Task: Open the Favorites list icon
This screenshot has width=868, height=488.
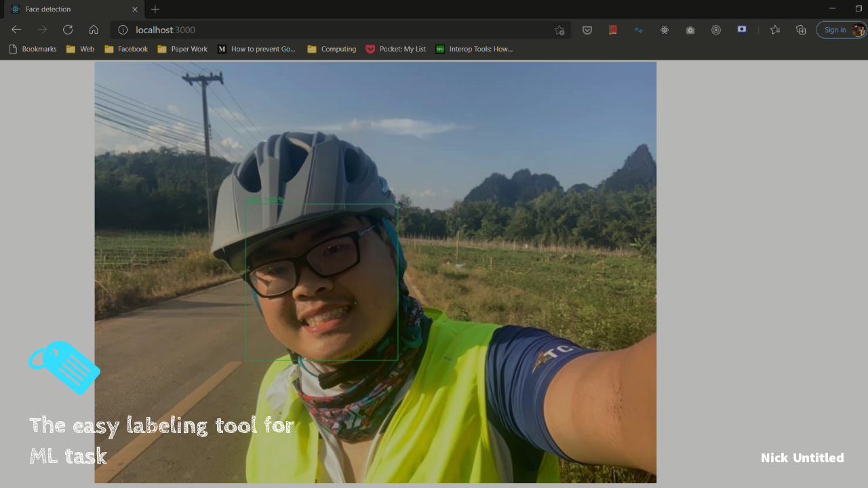Action: click(775, 30)
